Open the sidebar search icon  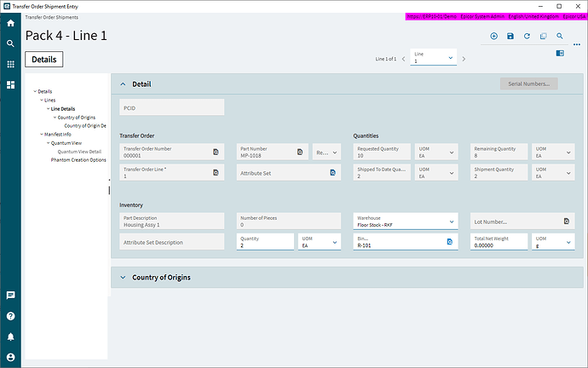coord(10,43)
